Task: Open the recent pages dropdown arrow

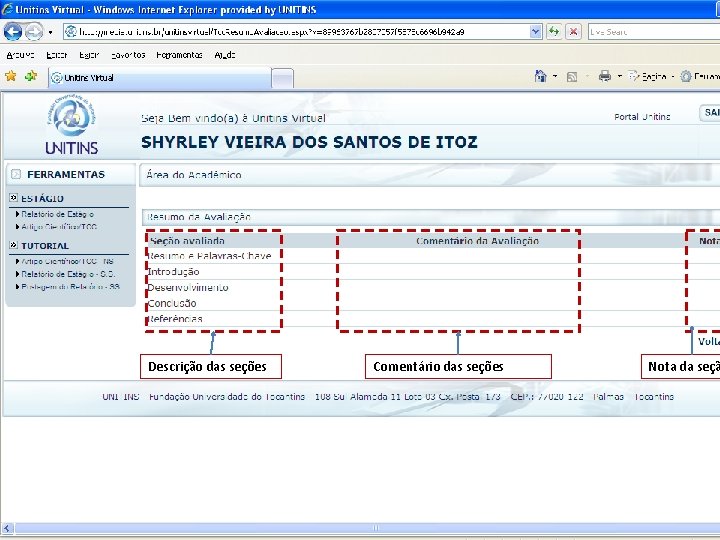Action: click(x=50, y=32)
